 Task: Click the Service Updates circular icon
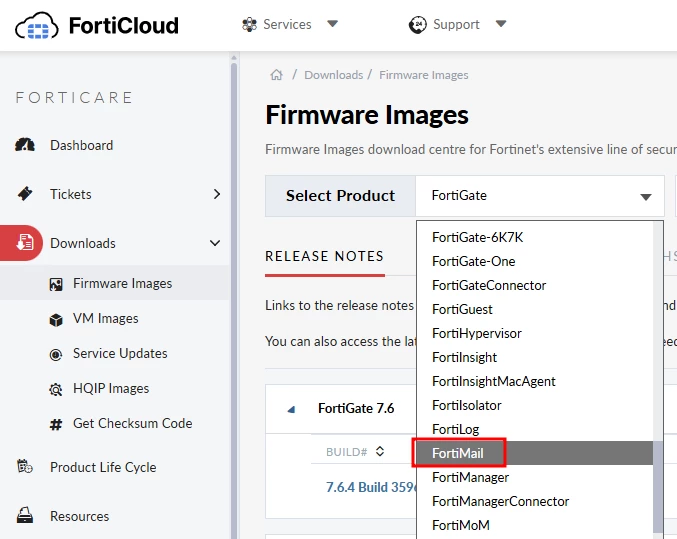tap(56, 355)
